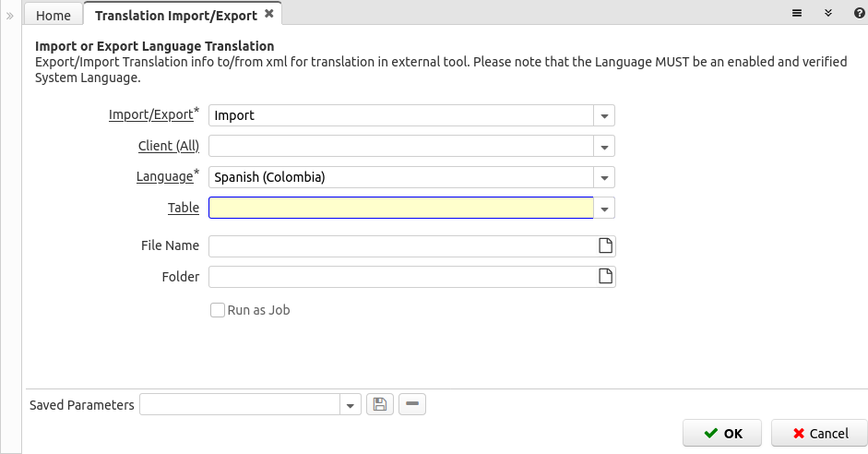
Task: Click the File Name browse file icon
Action: (606, 245)
